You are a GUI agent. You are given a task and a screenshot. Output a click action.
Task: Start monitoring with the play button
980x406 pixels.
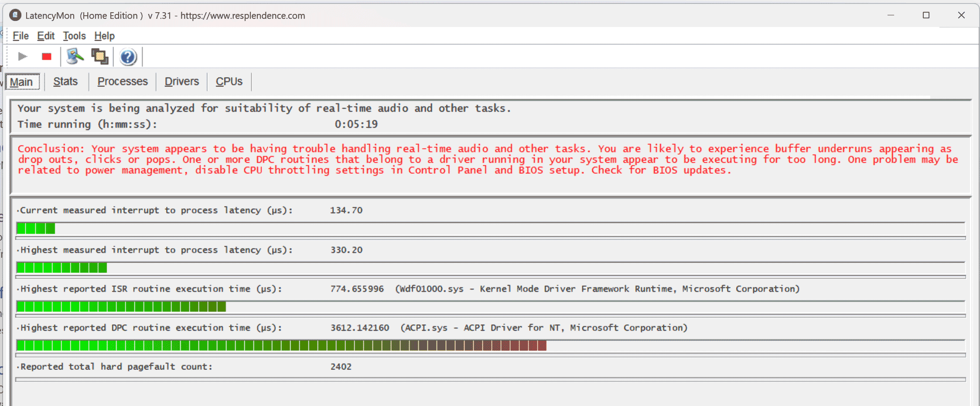tap(23, 57)
